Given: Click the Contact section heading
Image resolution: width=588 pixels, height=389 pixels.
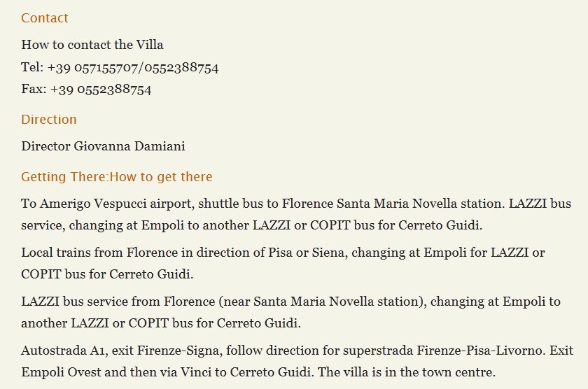Looking at the screenshot, I should coord(45,18).
